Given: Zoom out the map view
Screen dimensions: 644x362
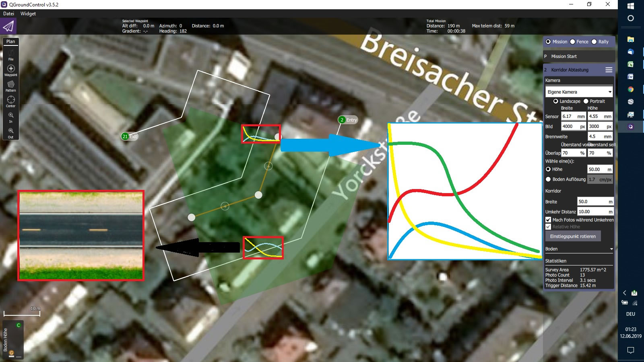Looking at the screenshot, I should (x=11, y=132).
